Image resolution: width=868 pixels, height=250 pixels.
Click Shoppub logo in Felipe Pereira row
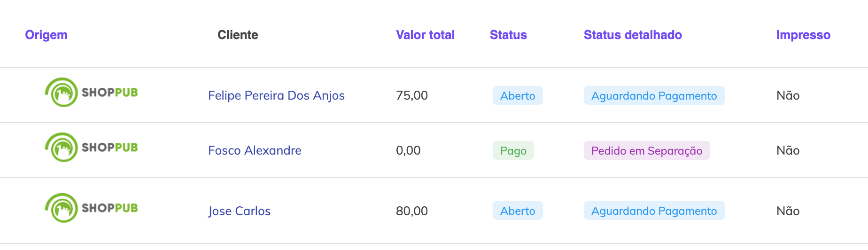[91, 93]
